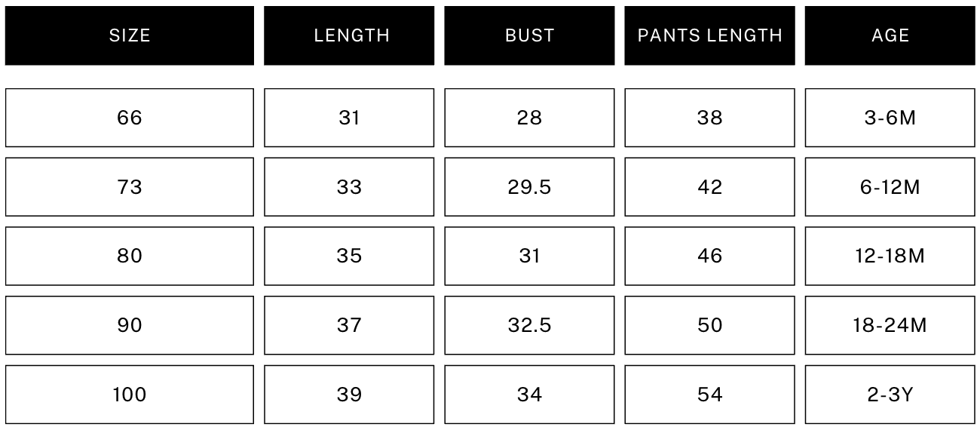Image resolution: width=980 pixels, height=430 pixels.
Task: Click the AGE column header
Action: tap(890, 35)
